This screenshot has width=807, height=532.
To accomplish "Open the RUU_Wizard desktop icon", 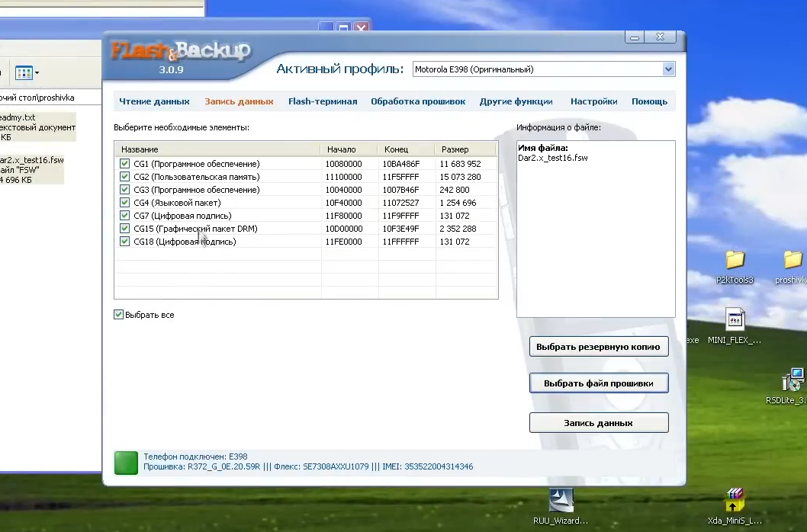I will pyautogui.click(x=561, y=500).
